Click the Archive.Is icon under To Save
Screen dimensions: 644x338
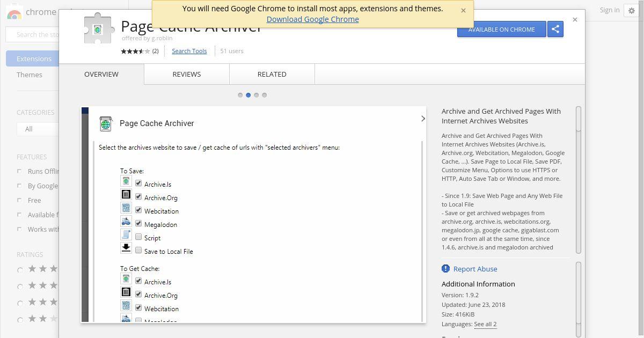[126, 181]
